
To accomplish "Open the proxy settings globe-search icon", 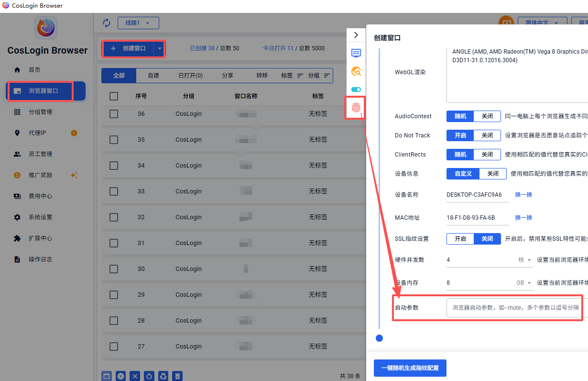I will tap(356, 71).
